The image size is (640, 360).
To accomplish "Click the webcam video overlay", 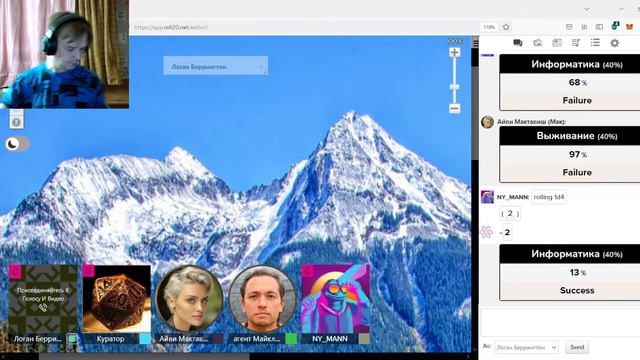I will [x=64, y=54].
